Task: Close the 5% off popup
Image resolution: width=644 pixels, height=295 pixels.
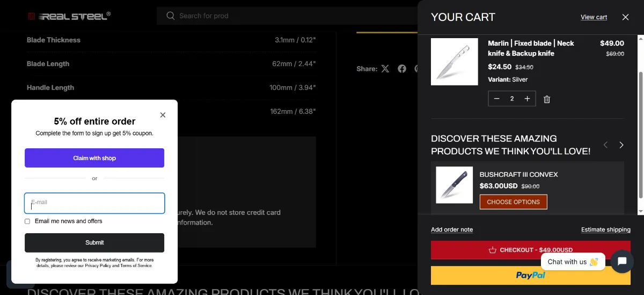Action: coord(163,115)
